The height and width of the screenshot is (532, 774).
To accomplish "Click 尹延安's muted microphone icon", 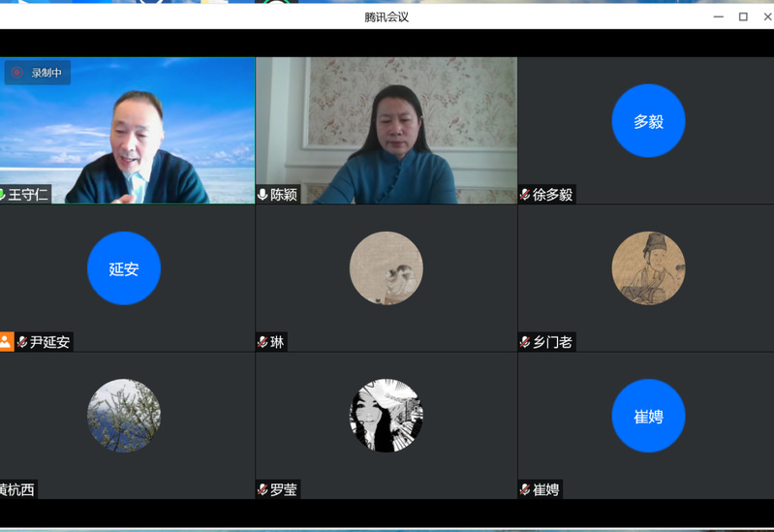I will 22,342.
